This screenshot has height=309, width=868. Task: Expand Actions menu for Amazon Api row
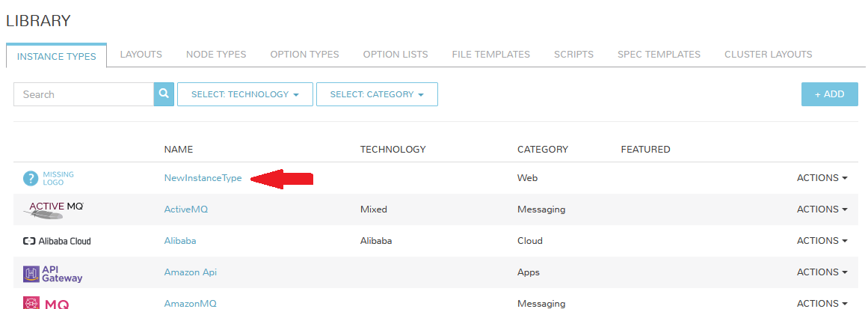tap(822, 272)
